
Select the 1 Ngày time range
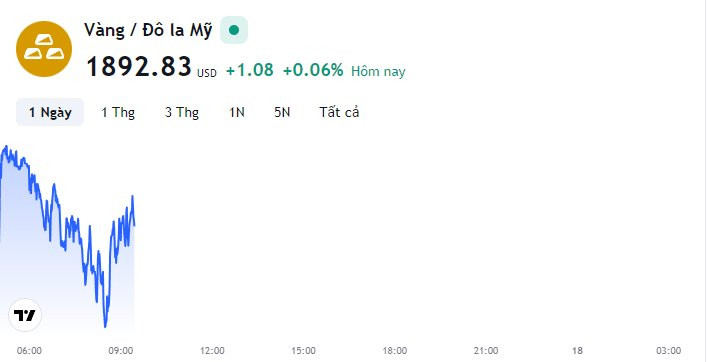click(50, 112)
